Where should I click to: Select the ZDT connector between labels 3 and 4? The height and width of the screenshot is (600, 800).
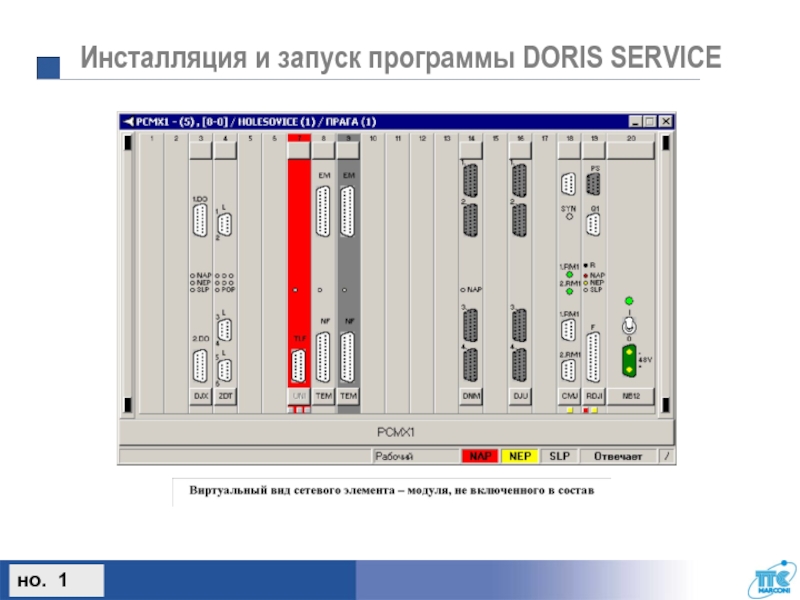[x=224, y=330]
